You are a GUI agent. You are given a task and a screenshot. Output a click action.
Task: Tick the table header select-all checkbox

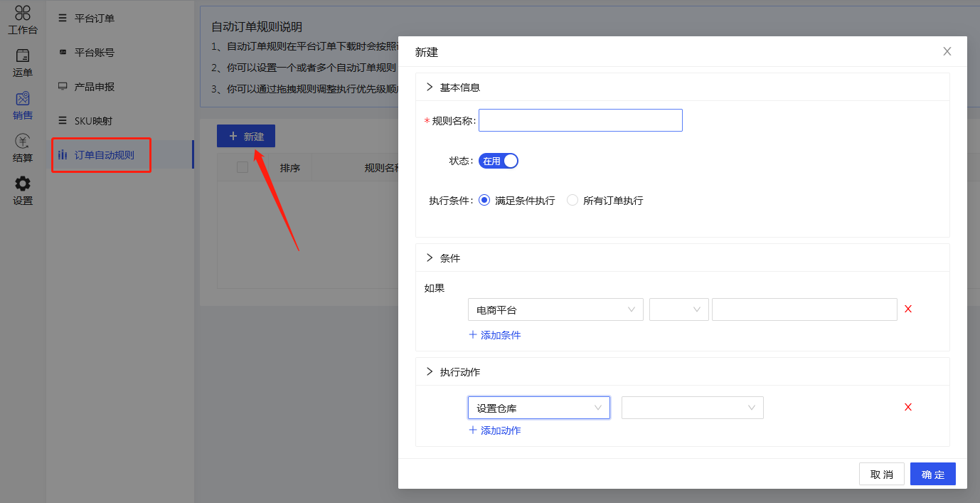(x=243, y=167)
